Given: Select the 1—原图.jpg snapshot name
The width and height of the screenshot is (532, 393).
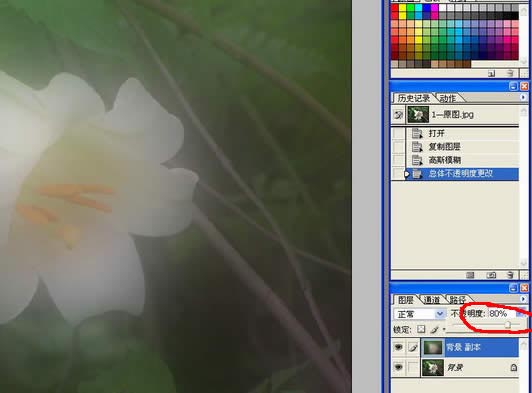Looking at the screenshot, I should [x=453, y=115].
